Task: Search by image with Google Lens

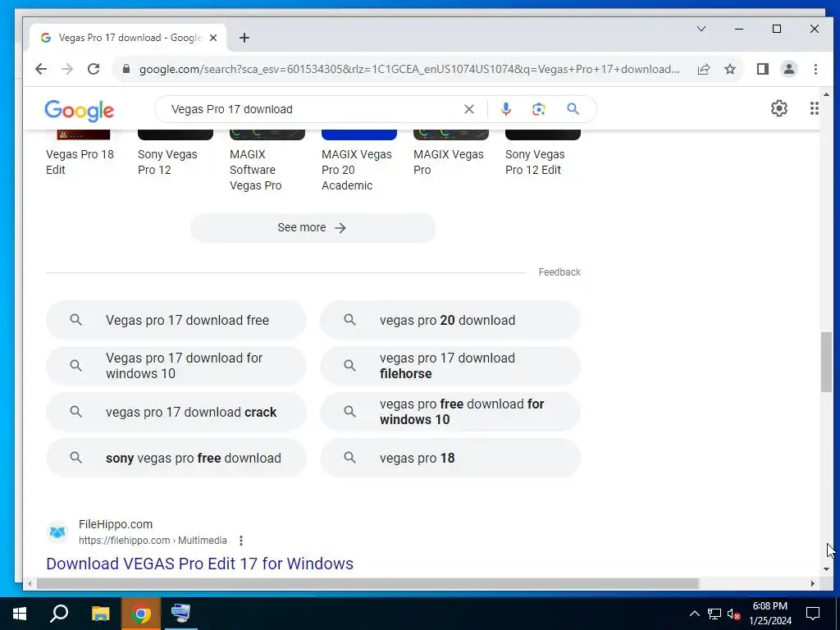Action: (538, 109)
